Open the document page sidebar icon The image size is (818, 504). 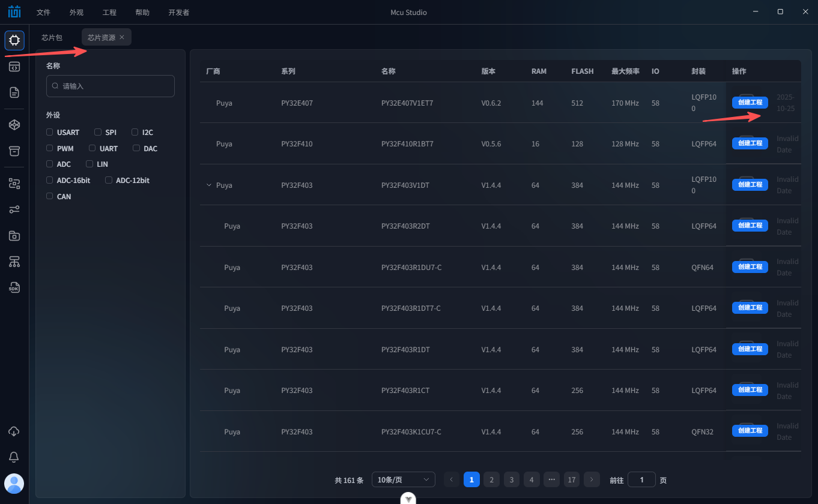14,92
